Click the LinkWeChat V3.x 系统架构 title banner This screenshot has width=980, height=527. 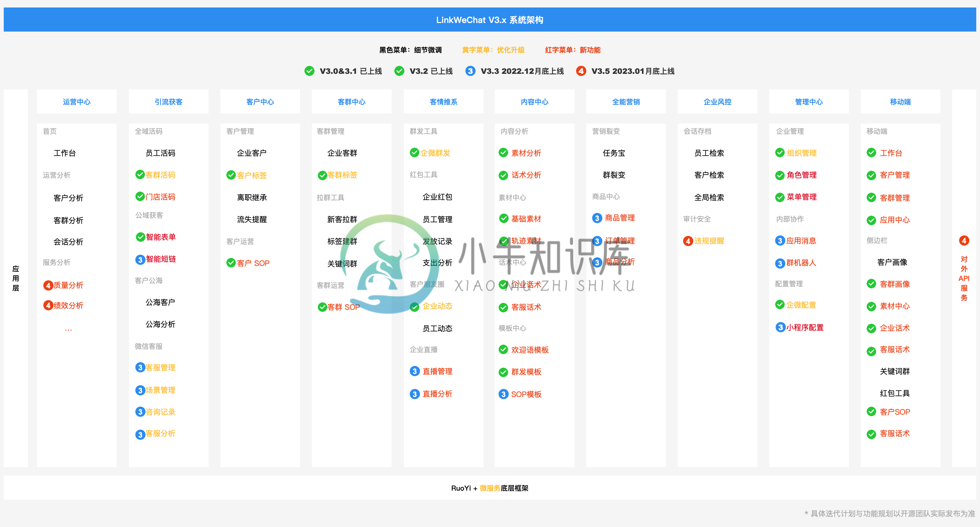click(x=490, y=20)
